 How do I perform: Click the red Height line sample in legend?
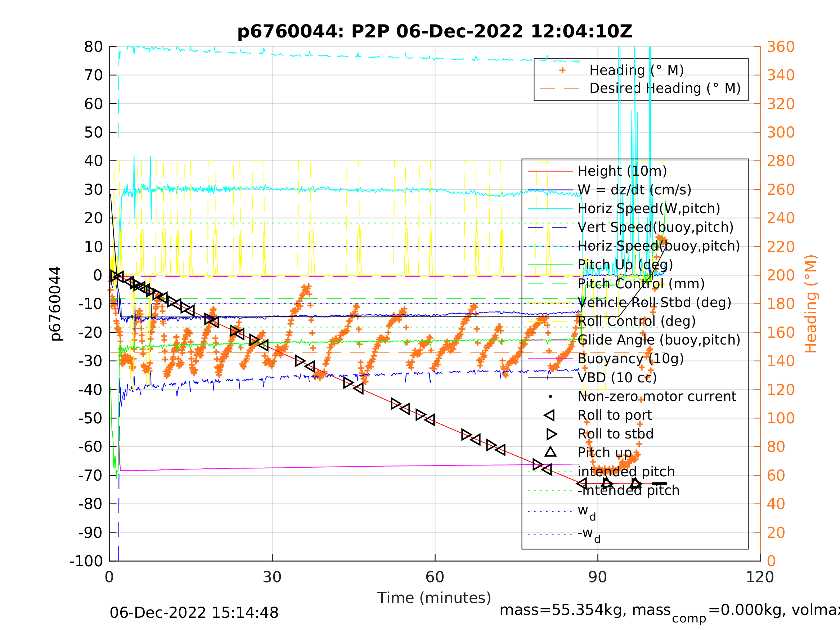pos(550,171)
